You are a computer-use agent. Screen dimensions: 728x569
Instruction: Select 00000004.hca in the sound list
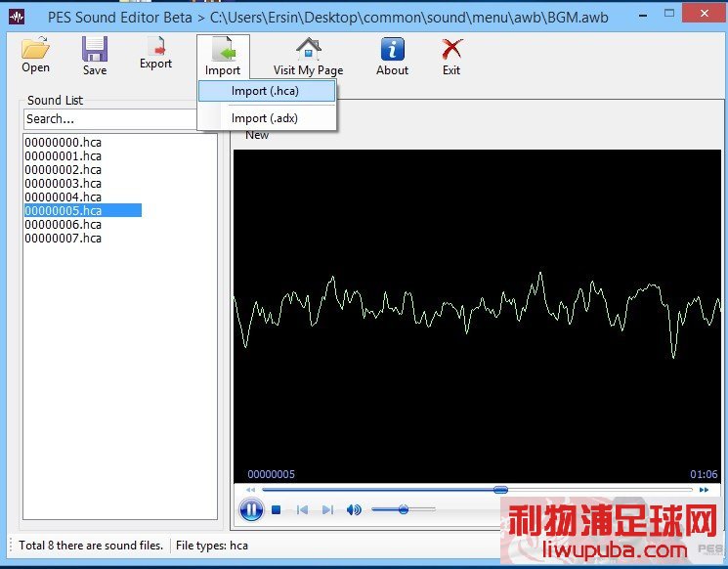pos(64,197)
